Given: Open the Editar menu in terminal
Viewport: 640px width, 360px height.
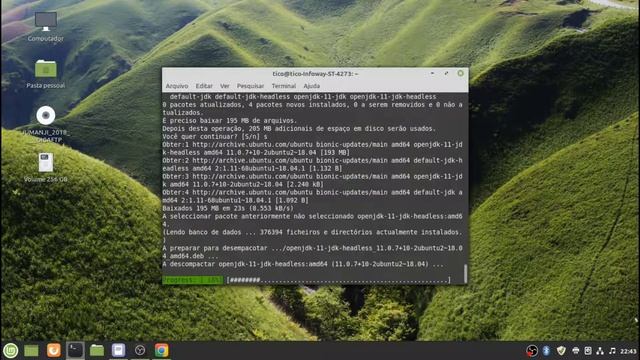Looking at the screenshot, I should (x=204, y=86).
